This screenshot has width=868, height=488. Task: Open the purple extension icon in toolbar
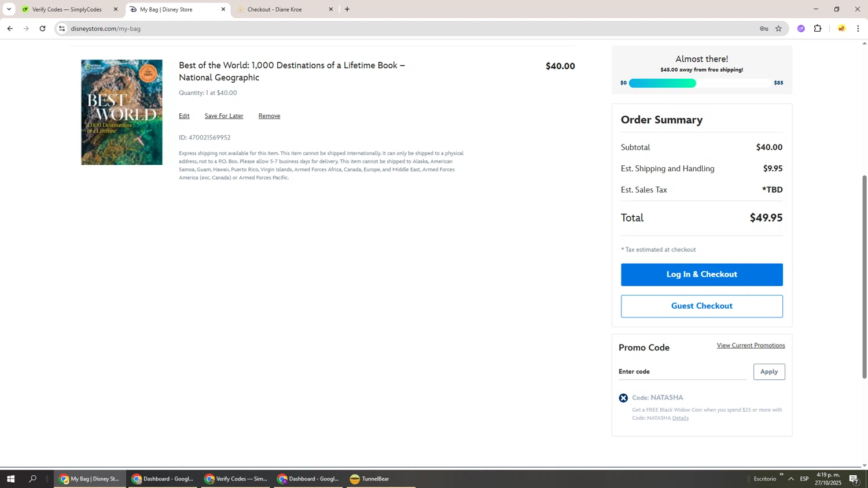tap(801, 28)
